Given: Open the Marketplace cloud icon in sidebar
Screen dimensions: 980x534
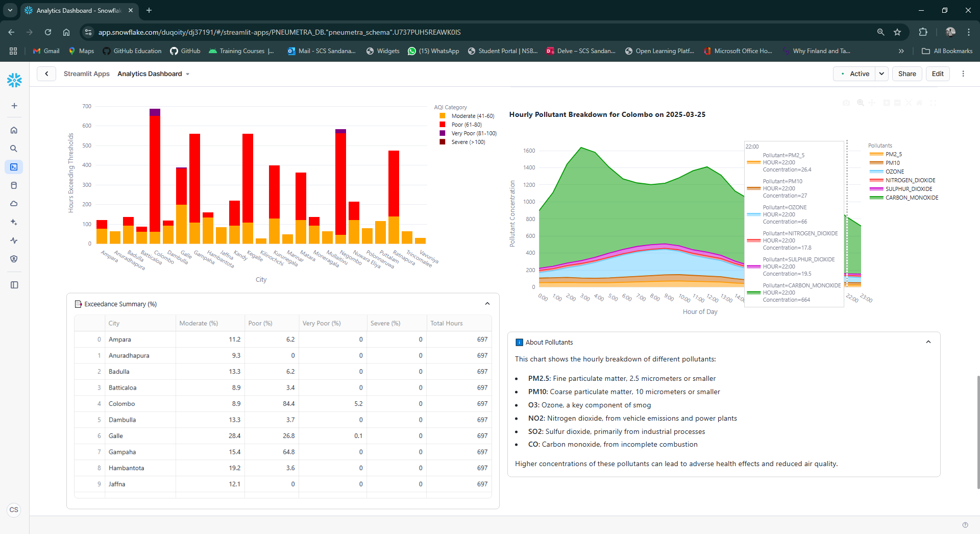Looking at the screenshot, I should pyautogui.click(x=14, y=203).
